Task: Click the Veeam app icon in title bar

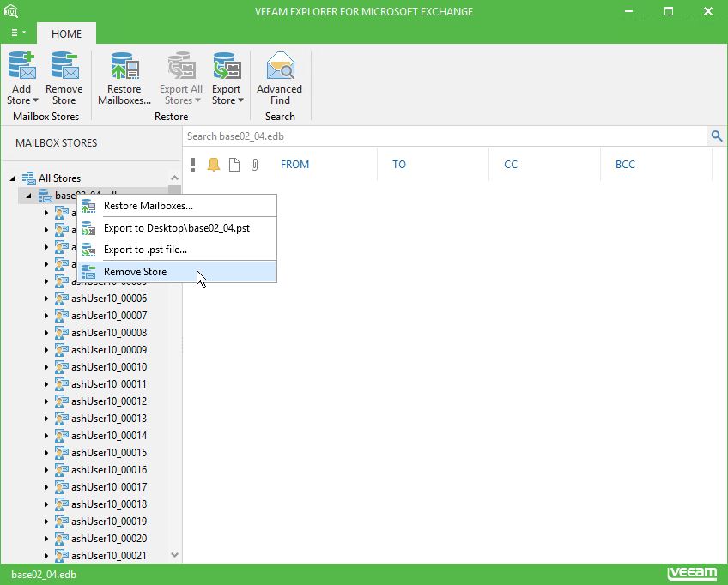Action: click(x=10, y=11)
